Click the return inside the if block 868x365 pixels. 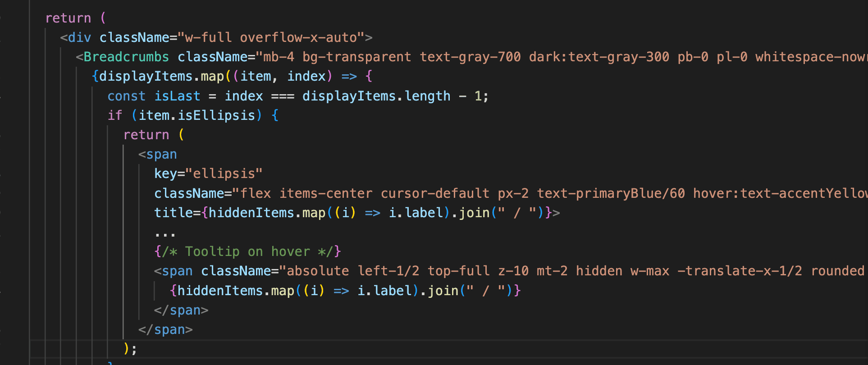coord(146,135)
